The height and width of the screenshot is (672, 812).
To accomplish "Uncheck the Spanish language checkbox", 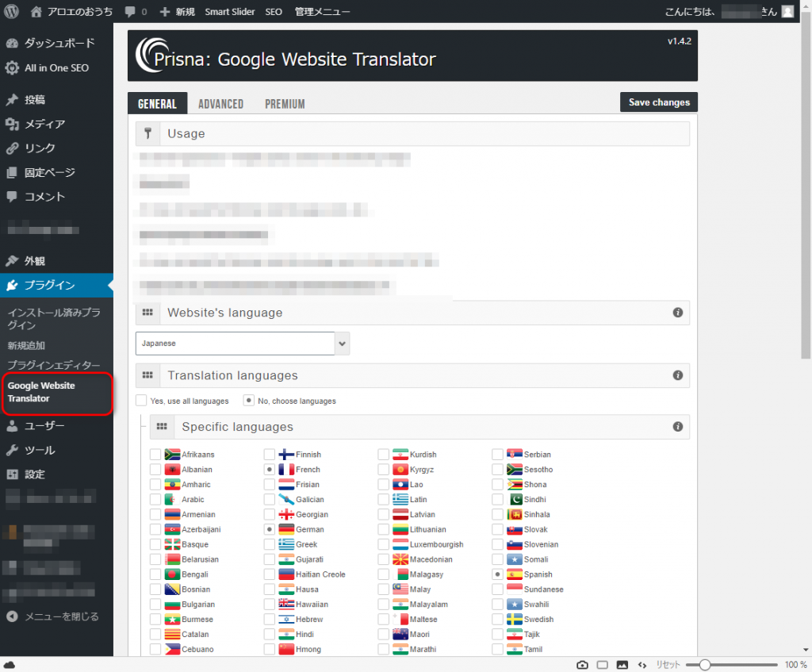I will [x=497, y=574].
